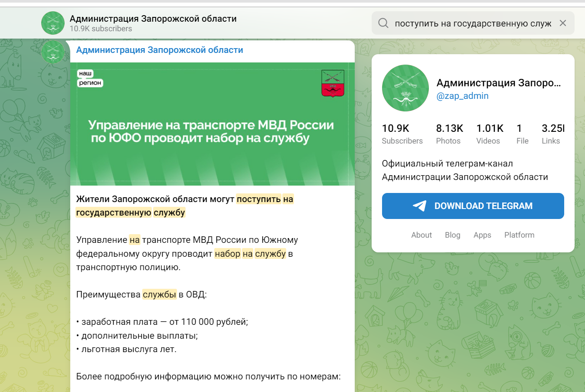Click the paper plane Telegram icon
Screen dimensions: 585x392
(419, 206)
